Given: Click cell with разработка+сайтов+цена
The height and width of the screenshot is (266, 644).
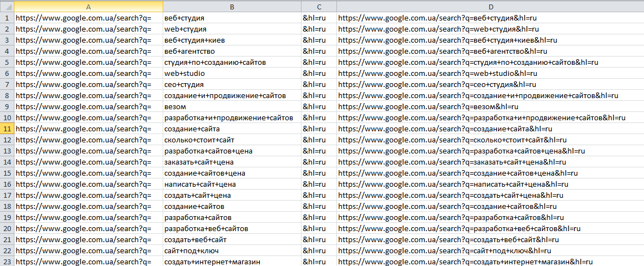Looking at the screenshot, I should click(232, 151).
